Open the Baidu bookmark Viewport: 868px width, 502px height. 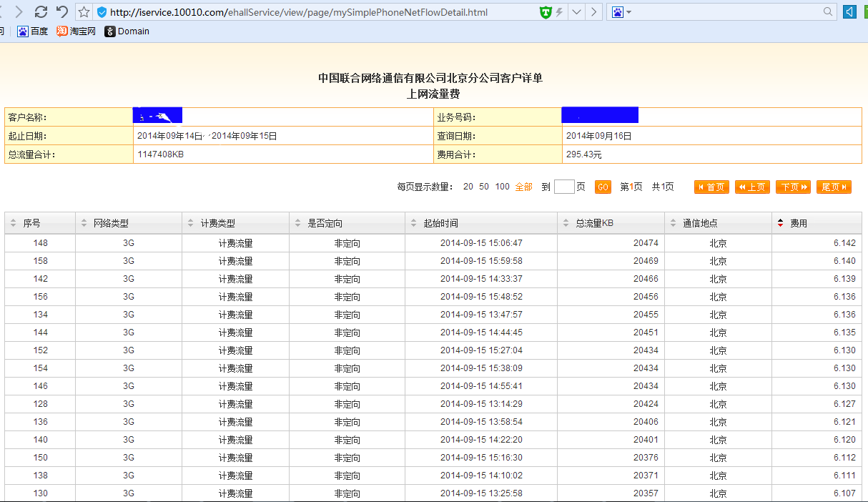[x=33, y=31]
